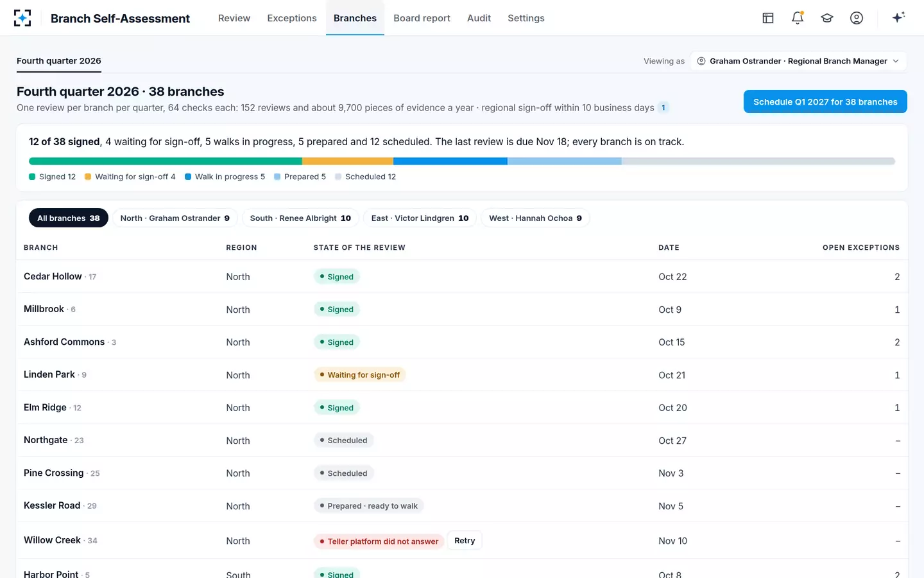This screenshot has height=578, width=924.
Task: Retry the Willow Creek teller platform check
Action: pyautogui.click(x=465, y=541)
